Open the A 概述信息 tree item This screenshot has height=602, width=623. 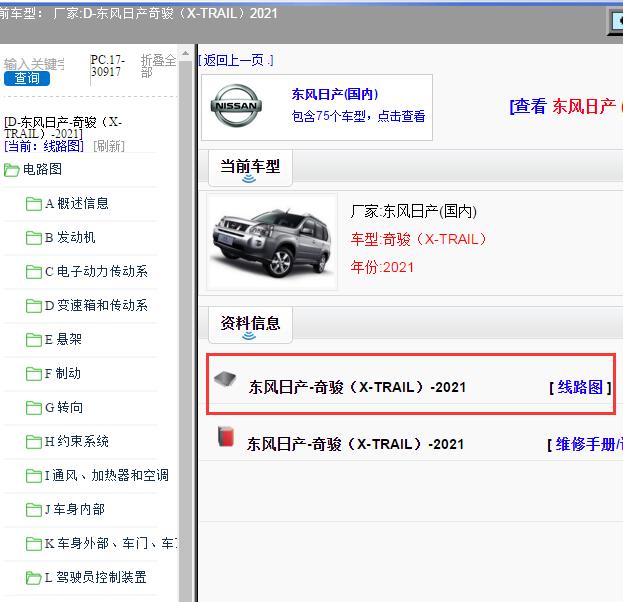[77, 203]
